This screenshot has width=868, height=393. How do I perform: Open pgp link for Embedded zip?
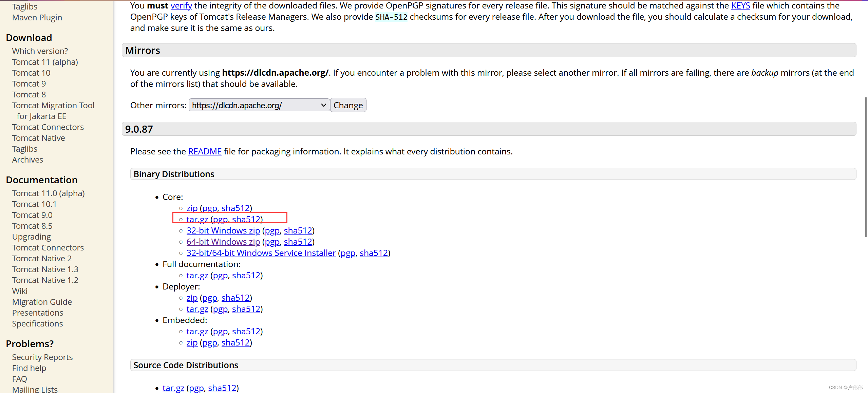click(210, 342)
